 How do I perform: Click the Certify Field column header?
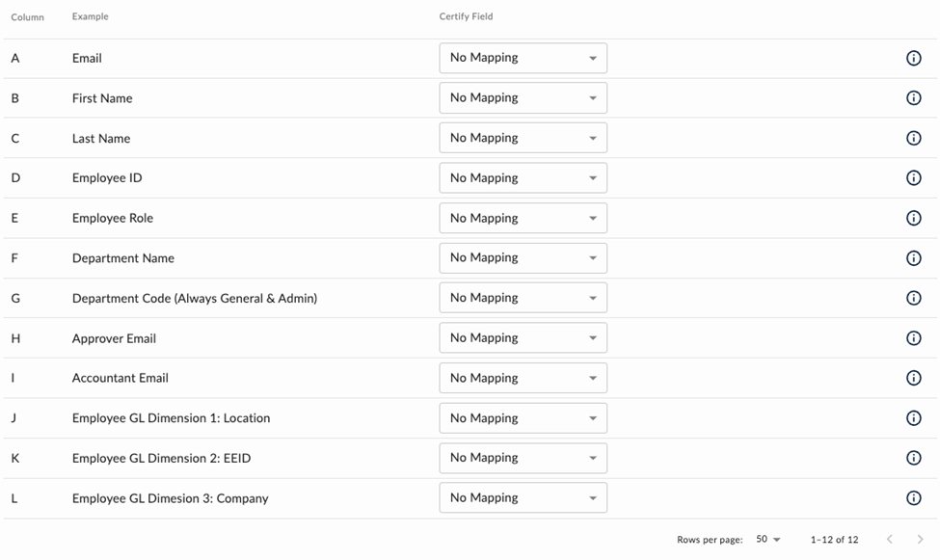[466, 16]
